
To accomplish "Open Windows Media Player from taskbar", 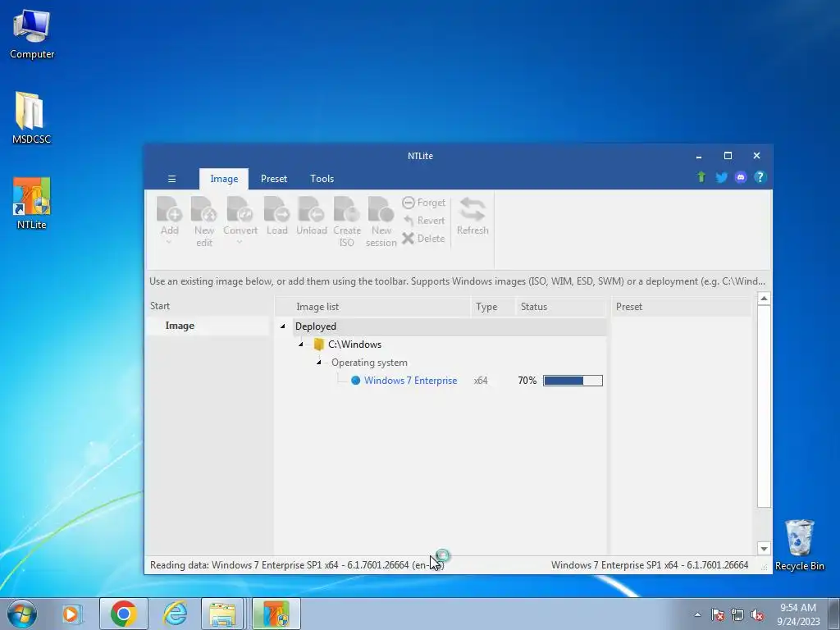I will point(71,614).
